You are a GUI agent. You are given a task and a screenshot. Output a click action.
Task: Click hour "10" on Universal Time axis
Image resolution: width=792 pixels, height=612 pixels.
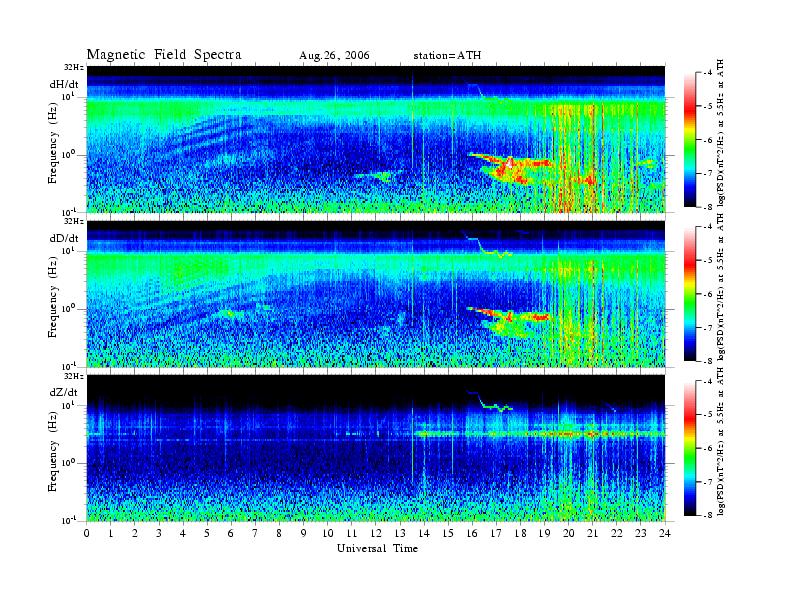[328, 533]
